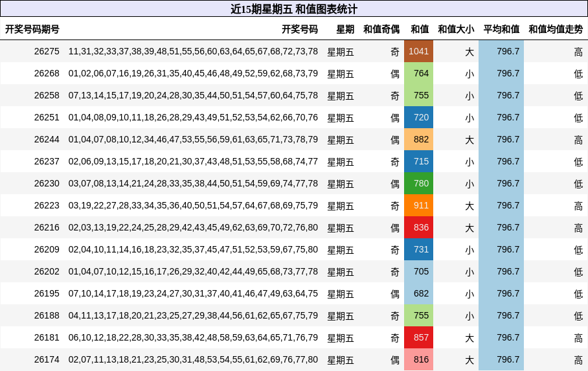Screen dimensions: 588x371
Task: Click issue number 26181
Action: coord(47,337)
